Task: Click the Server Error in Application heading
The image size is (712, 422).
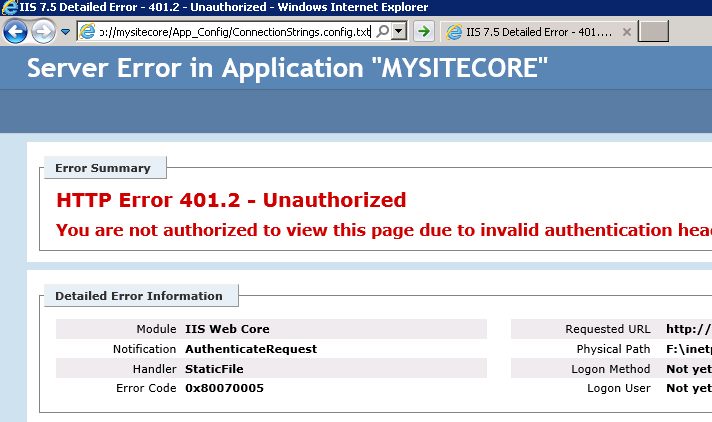Action: coord(287,68)
